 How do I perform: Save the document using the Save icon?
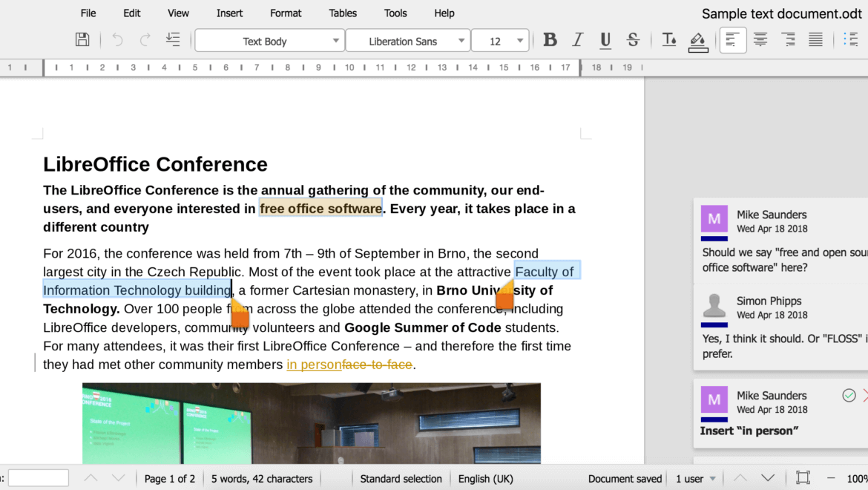82,39
